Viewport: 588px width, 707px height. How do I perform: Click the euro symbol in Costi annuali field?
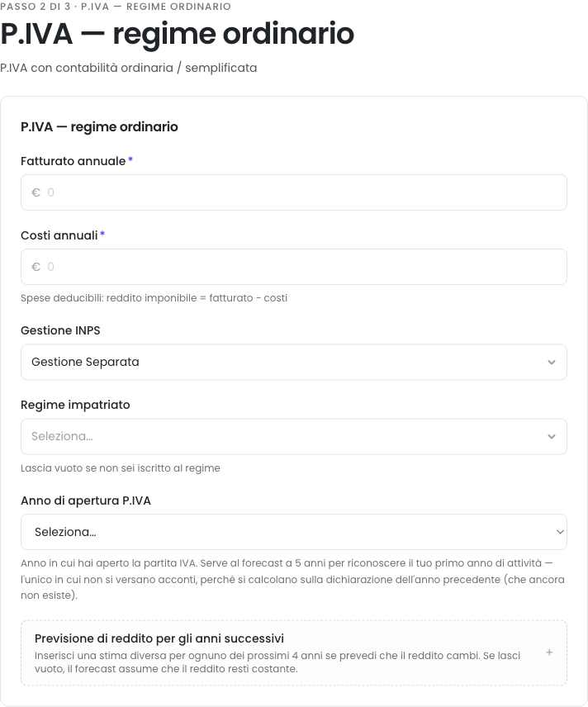pos(36,267)
